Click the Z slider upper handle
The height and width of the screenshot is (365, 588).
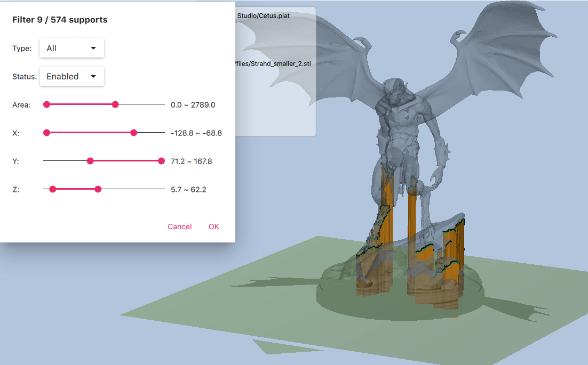(x=98, y=189)
